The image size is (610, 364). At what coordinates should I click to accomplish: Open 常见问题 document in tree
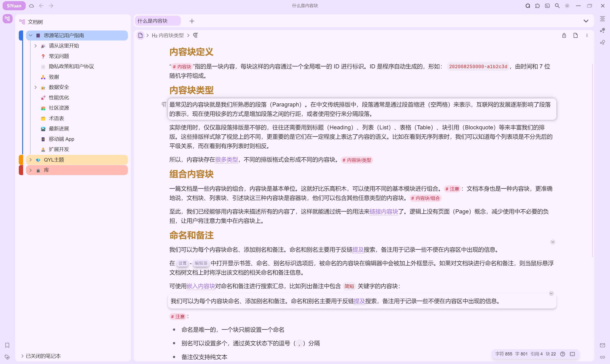pos(59,56)
